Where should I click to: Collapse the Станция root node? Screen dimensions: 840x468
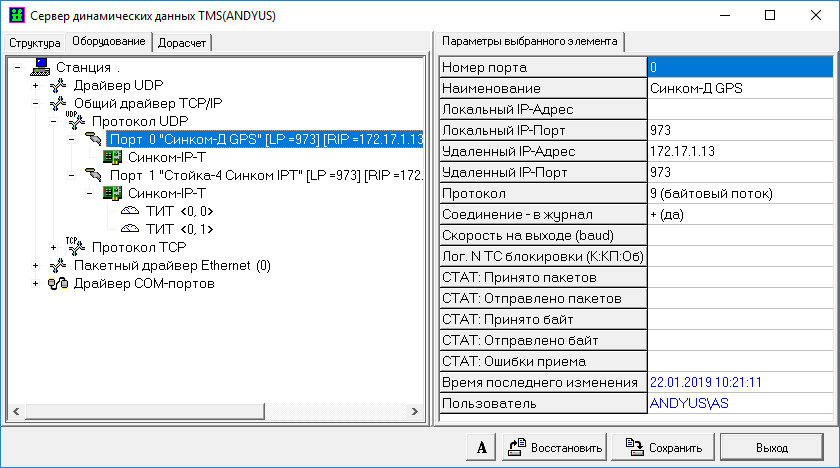[18, 67]
